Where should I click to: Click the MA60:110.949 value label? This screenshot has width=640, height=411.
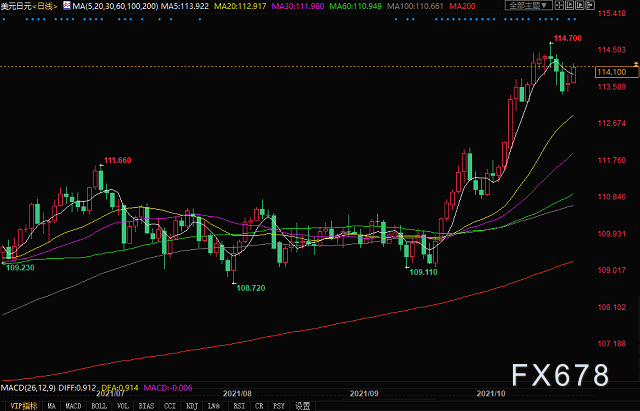pos(355,6)
